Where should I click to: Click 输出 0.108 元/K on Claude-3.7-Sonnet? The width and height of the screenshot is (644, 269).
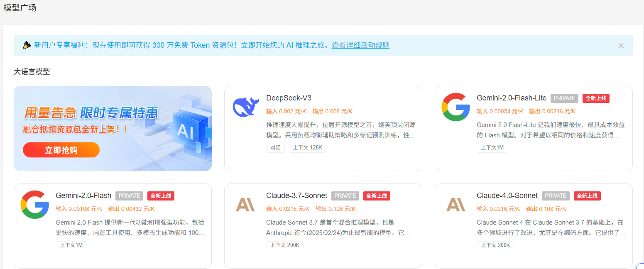pyautogui.click(x=335, y=209)
